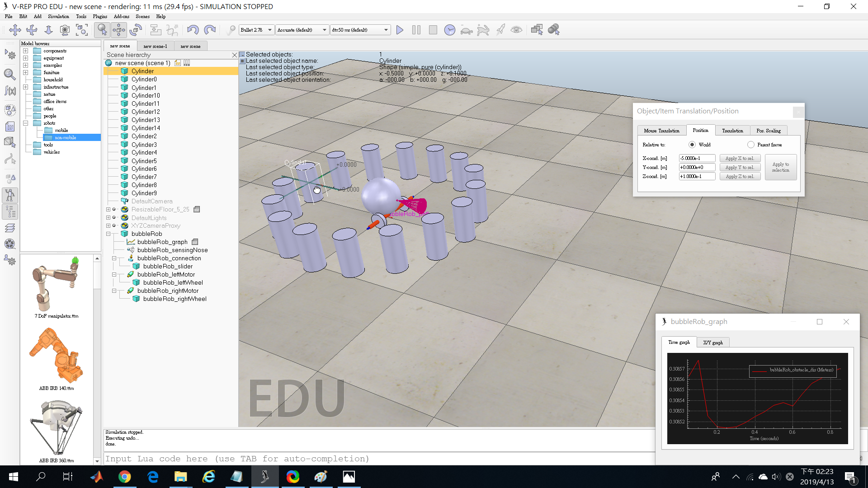This screenshot has height=488, width=868.
Task: Open the Simulation menu
Action: tap(59, 16)
